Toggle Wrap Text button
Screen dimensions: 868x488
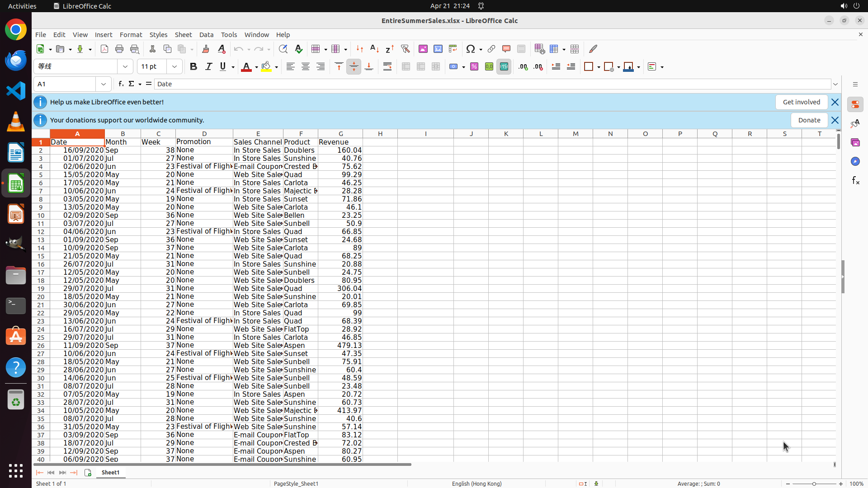(x=387, y=67)
